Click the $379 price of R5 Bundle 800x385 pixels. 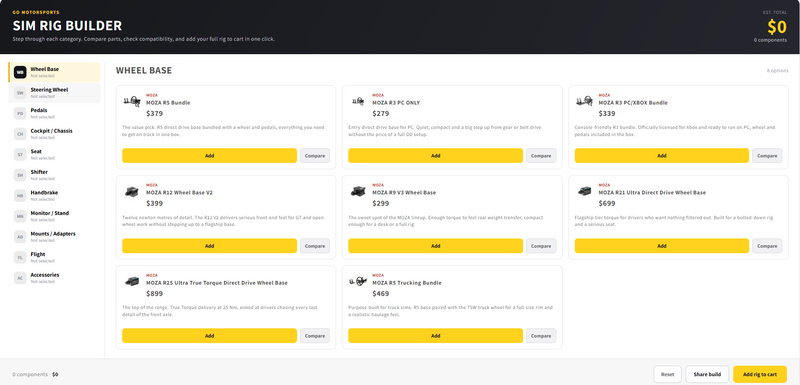coord(154,113)
